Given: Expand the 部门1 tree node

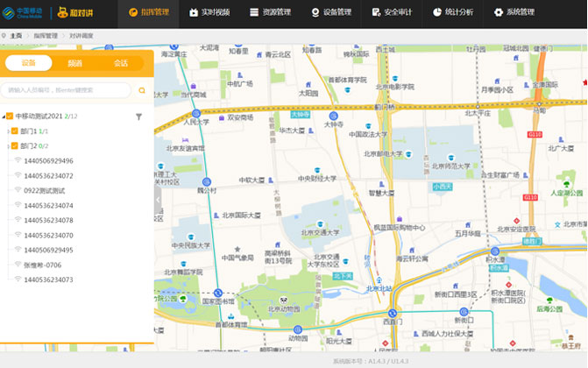Looking at the screenshot, I should (x=9, y=131).
